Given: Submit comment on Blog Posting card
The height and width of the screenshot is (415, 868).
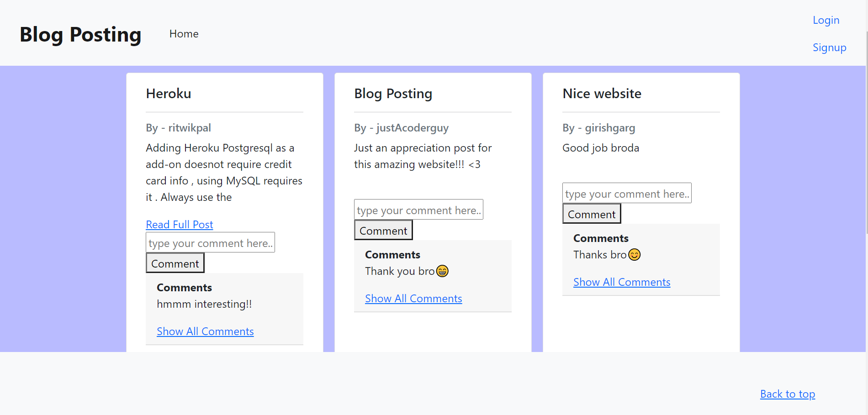Looking at the screenshot, I should click(x=383, y=230).
